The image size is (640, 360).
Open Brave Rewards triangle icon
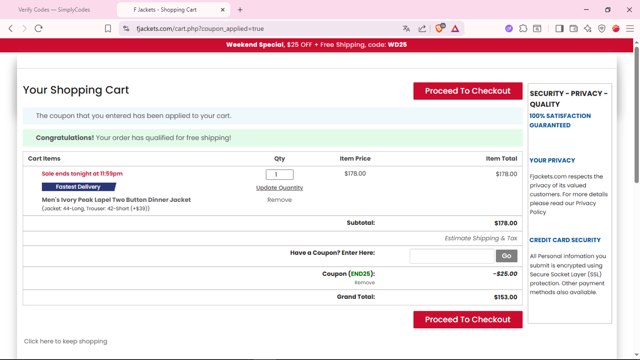455,29
